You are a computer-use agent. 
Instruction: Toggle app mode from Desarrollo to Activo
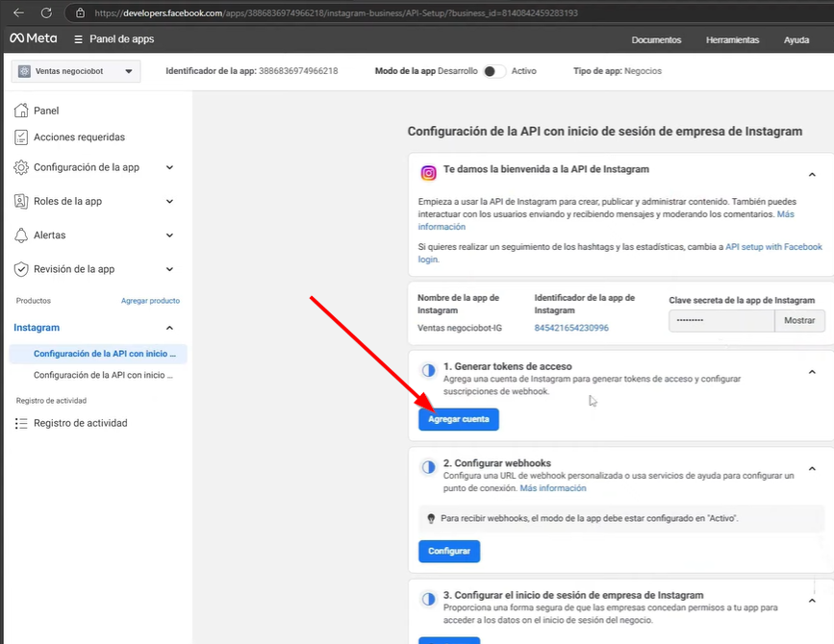click(x=494, y=71)
